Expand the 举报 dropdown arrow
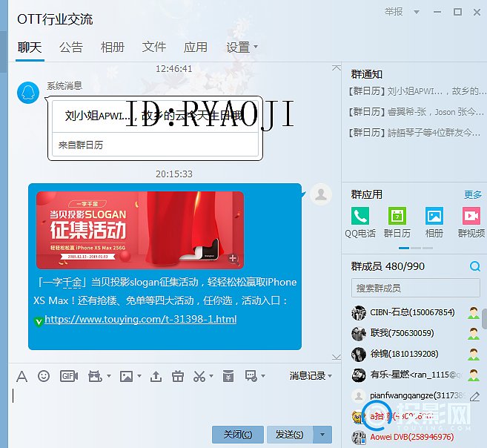The width and height of the screenshot is (487, 448). [x=417, y=12]
